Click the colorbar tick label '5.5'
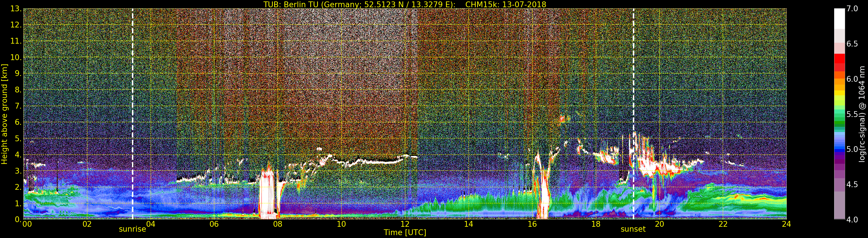Image resolution: width=868 pixels, height=238 pixels. [852, 114]
